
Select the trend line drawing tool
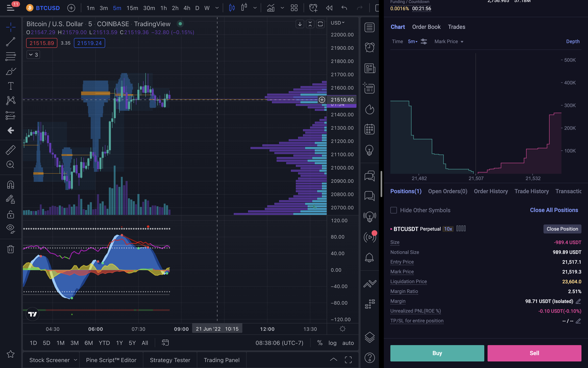[x=11, y=42]
